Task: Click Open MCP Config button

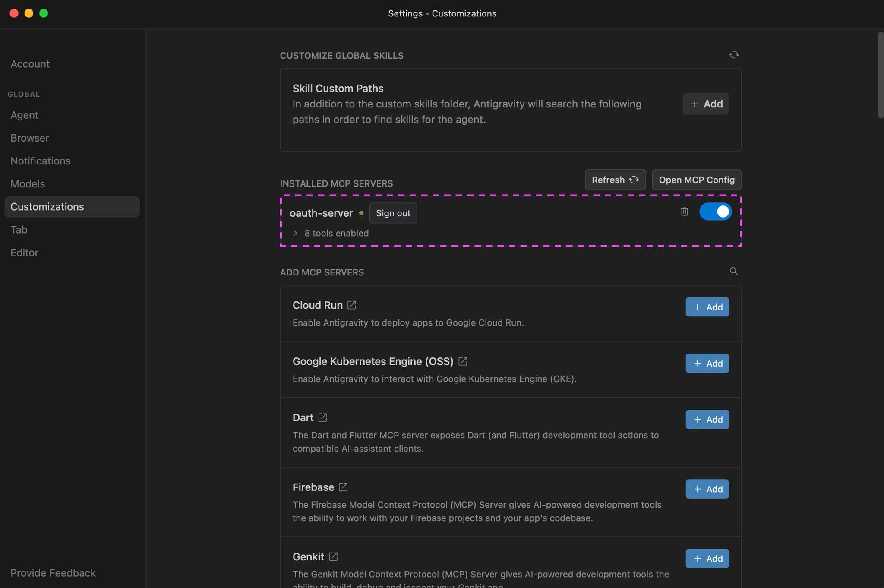Action: tap(696, 180)
